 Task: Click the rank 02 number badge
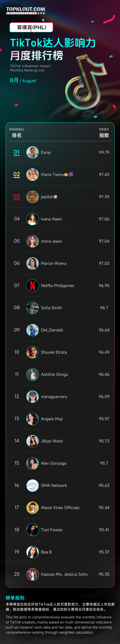(x=16, y=175)
